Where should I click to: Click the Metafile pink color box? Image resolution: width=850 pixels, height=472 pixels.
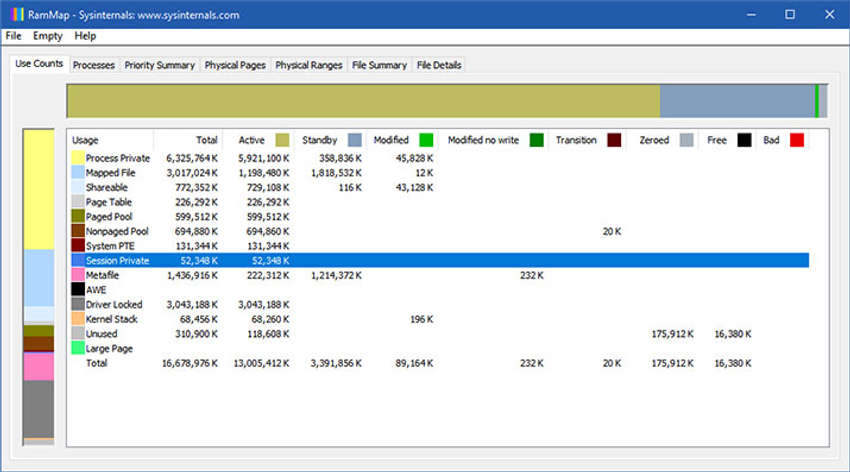[x=78, y=275]
